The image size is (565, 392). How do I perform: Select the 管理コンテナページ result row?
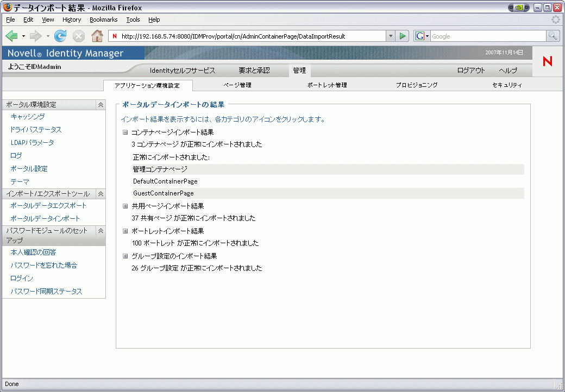[x=328, y=169]
